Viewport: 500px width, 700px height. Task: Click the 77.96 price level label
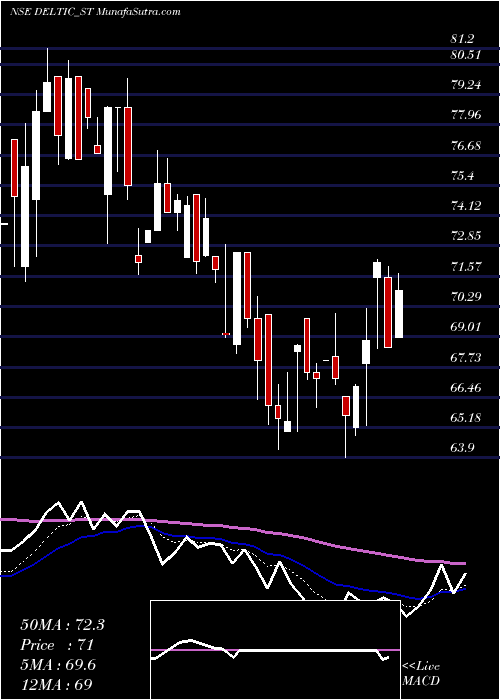point(466,115)
